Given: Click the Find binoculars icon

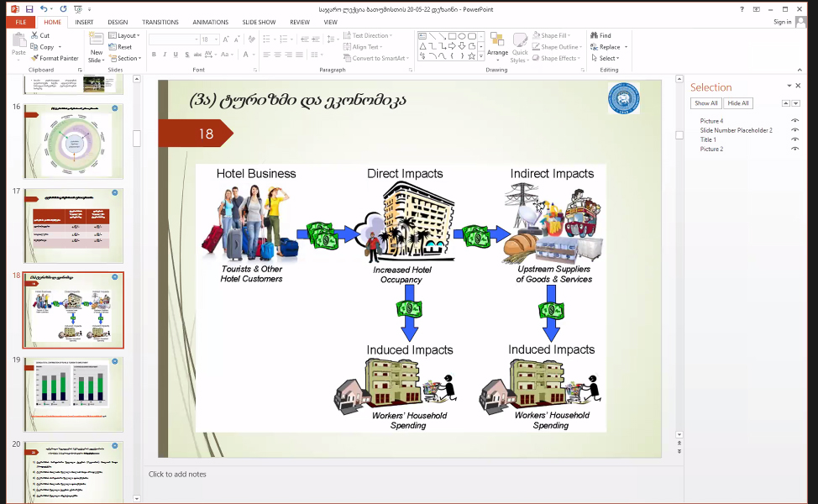Looking at the screenshot, I should [594, 35].
